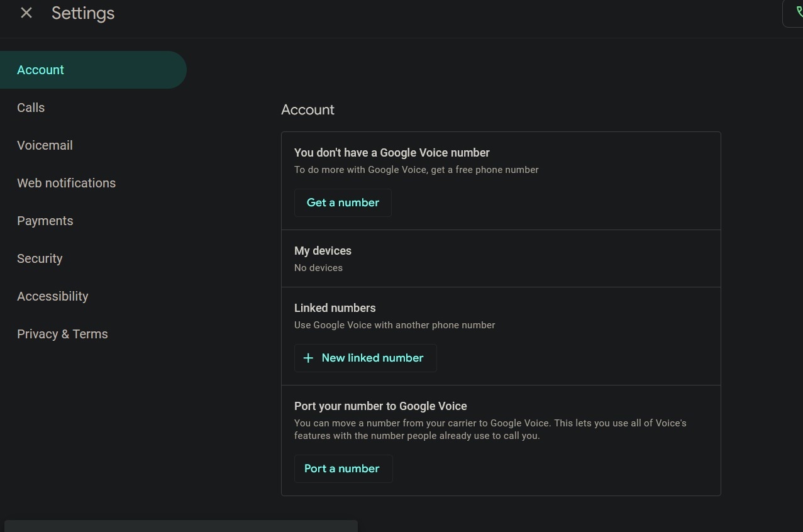This screenshot has width=803, height=532.
Task: Open Accessibility settings
Action: (52, 296)
